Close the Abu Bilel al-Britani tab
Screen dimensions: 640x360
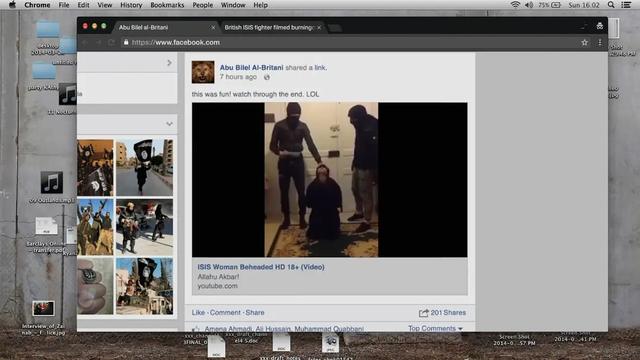[x=213, y=27]
